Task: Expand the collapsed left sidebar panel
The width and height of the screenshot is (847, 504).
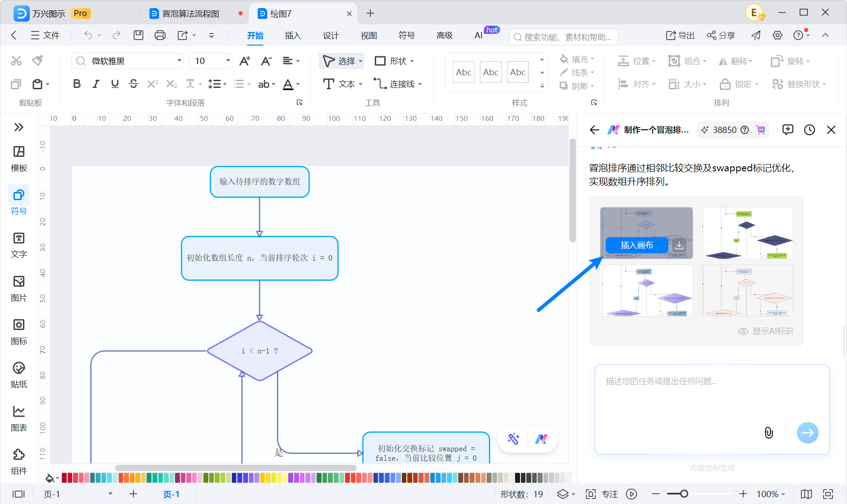Action: 19,127
